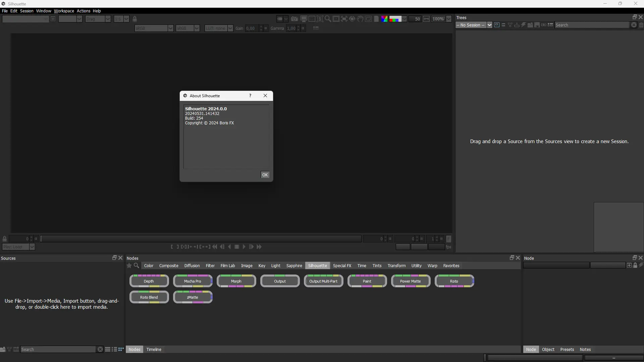Toggle the lock left of the timeline frame field
The height and width of the screenshot is (362, 644).
point(5,239)
